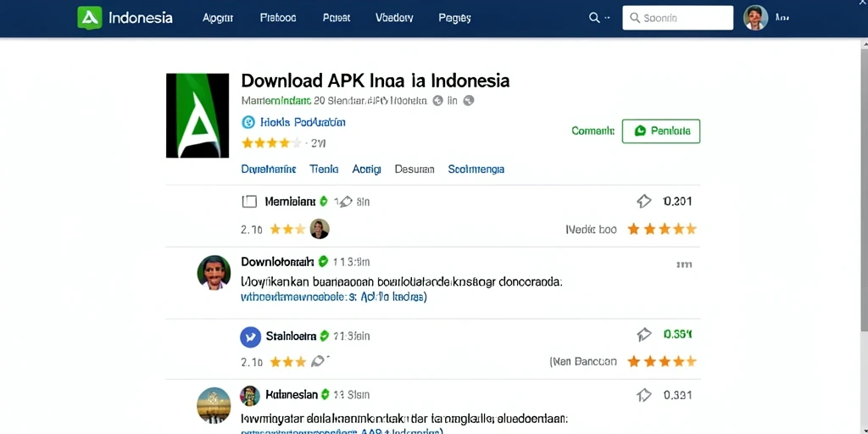Click the app's four-star rating under Hokis Podkatien

tap(272, 143)
